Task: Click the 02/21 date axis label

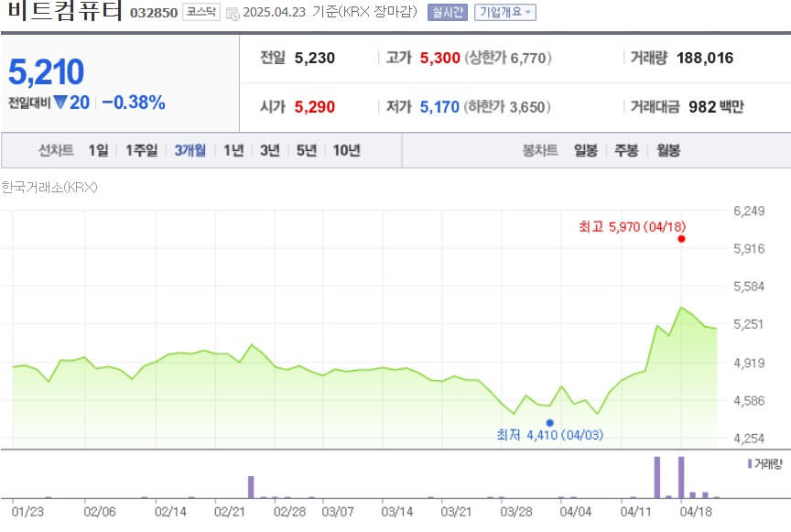Action: [x=230, y=512]
